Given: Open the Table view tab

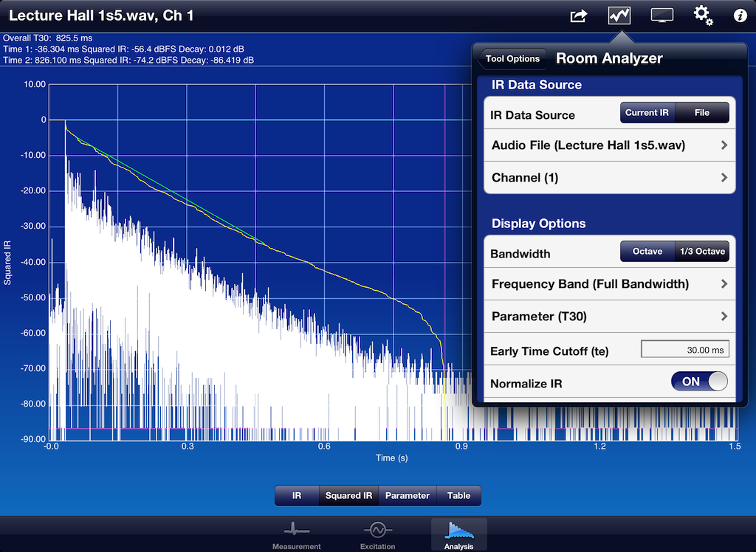Looking at the screenshot, I should click(x=458, y=496).
